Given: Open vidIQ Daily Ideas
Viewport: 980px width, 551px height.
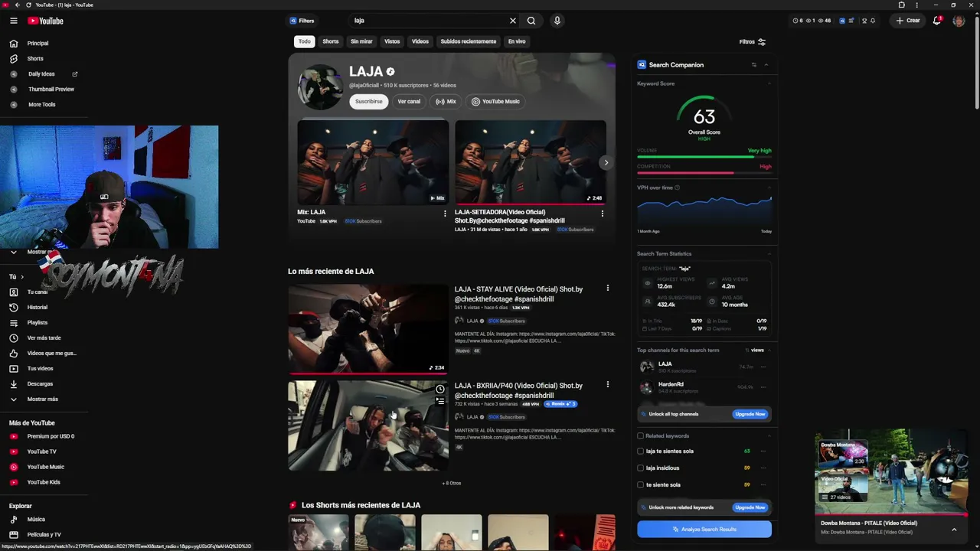Looking at the screenshot, I should (x=41, y=74).
